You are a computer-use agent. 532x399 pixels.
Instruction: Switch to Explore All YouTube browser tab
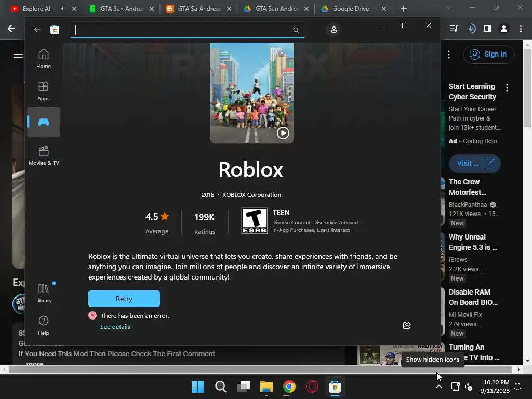37,9
